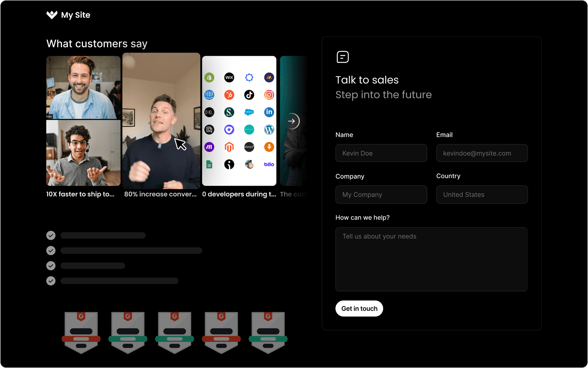Click the last checkmark in the feature list
The height and width of the screenshot is (368, 588).
(x=51, y=281)
